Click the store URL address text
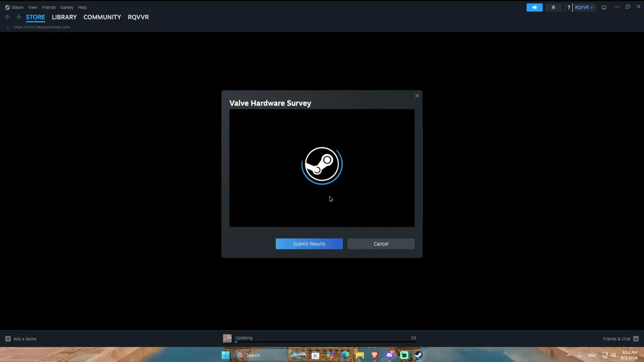Image resolution: width=644 pixels, height=362 pixels. [42, 27]
